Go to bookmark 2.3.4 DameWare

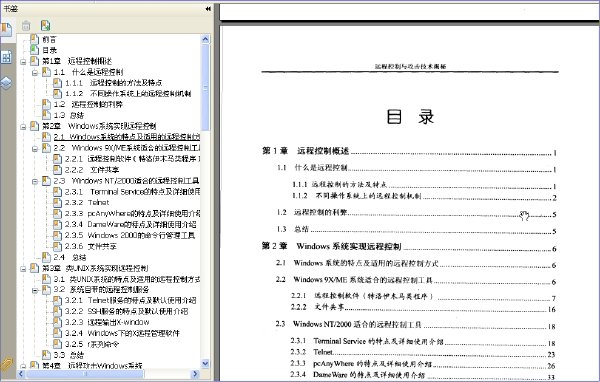point(130,224)
